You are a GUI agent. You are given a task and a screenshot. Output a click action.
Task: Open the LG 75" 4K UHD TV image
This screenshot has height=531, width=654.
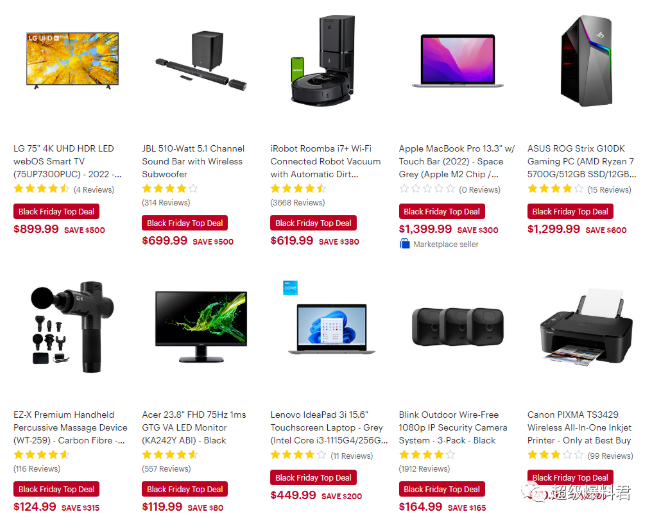tap(72, 60)
